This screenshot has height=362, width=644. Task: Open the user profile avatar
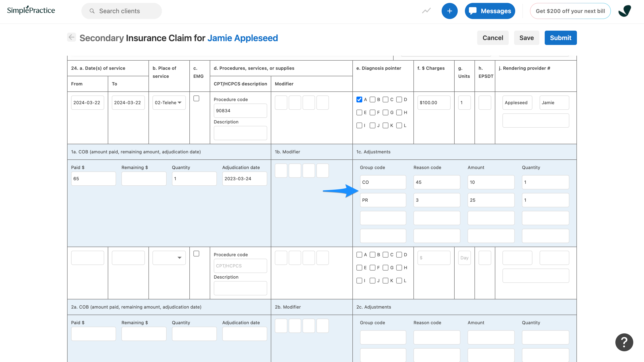(x=625, y=11)
